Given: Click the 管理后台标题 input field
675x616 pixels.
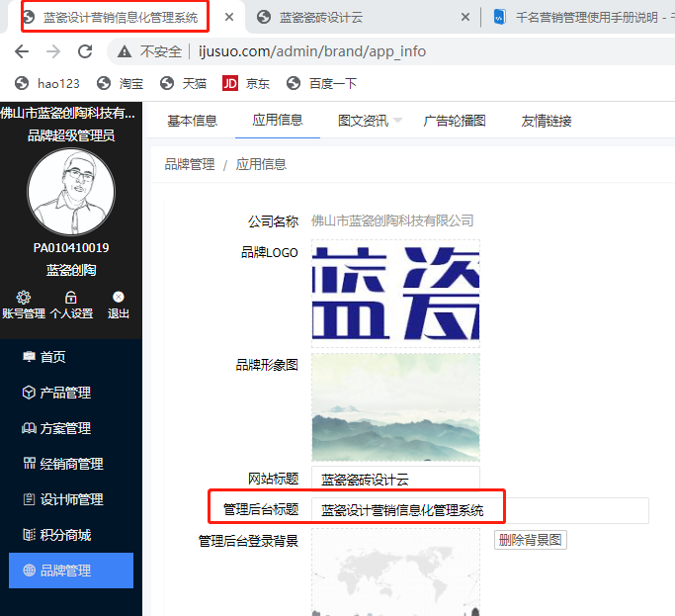Looking at the screenshot, I should pyautogui.click(x=480, y=510).
